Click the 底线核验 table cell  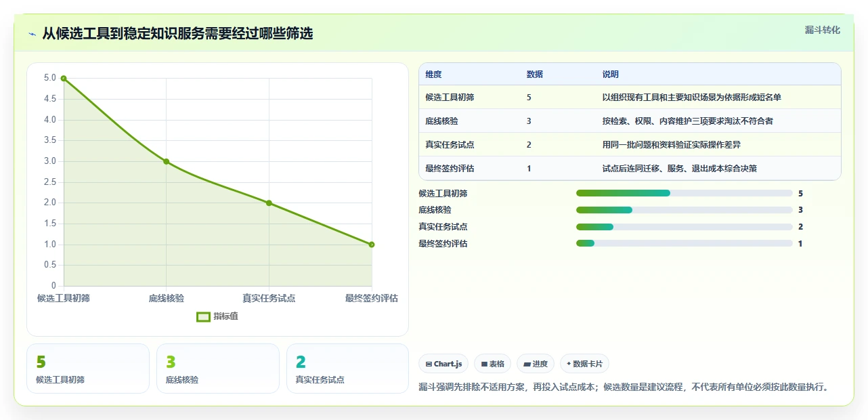[441, 121]
